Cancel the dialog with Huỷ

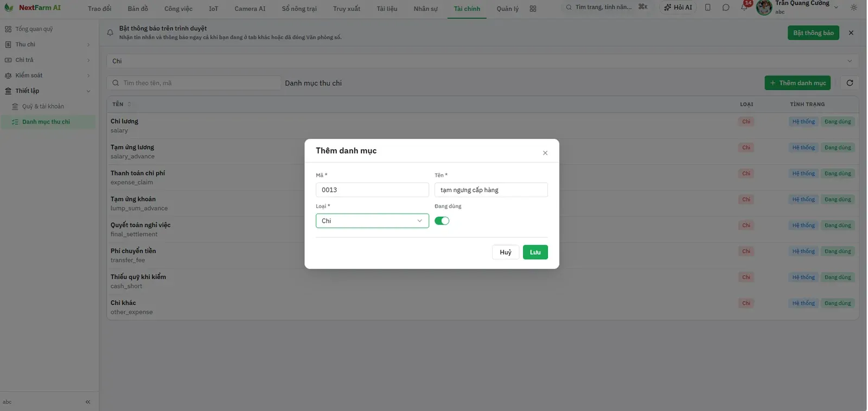pyautogui.click(x=506, y=252)
